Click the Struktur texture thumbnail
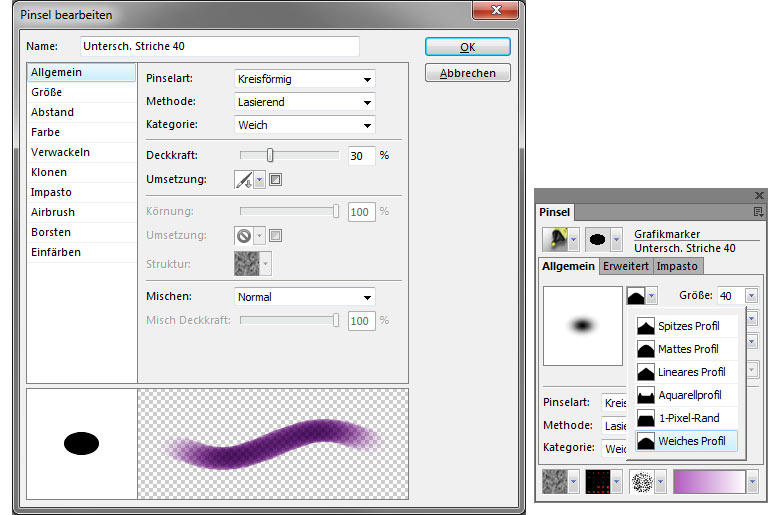The width and height of the screenshot is (780, 515). click(x=247, y=264)
